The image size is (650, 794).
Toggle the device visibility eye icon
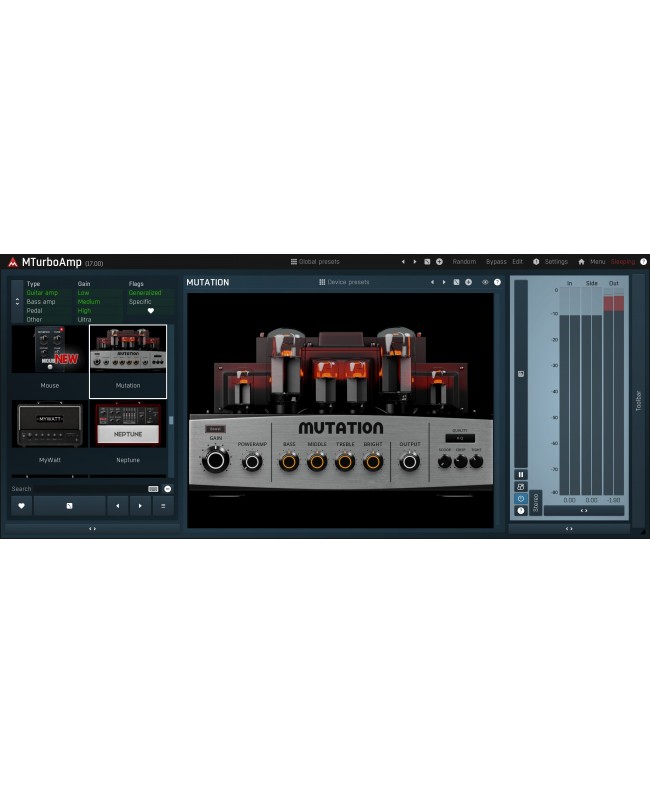pyautogui.click(x=485, y=282)
